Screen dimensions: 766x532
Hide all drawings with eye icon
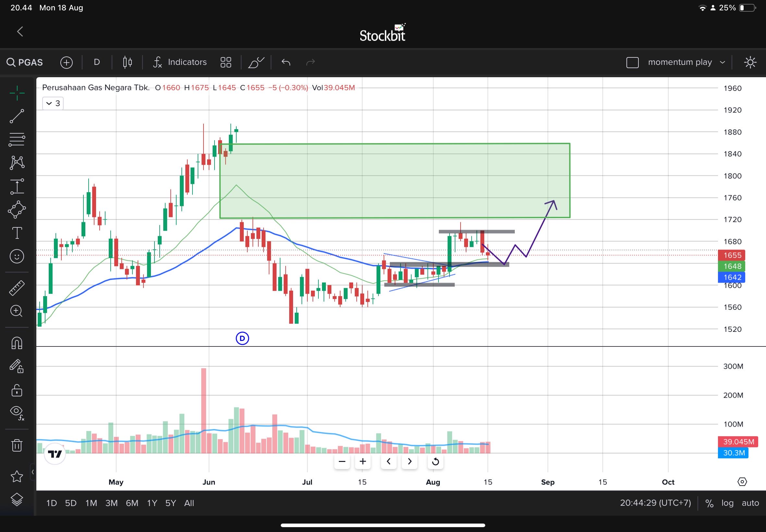[x=17, y=413]
